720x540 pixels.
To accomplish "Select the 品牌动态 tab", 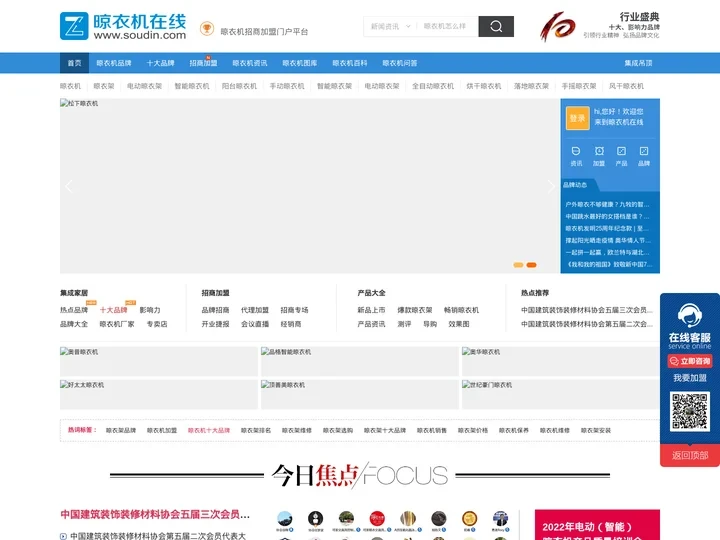I will point(575,185).
